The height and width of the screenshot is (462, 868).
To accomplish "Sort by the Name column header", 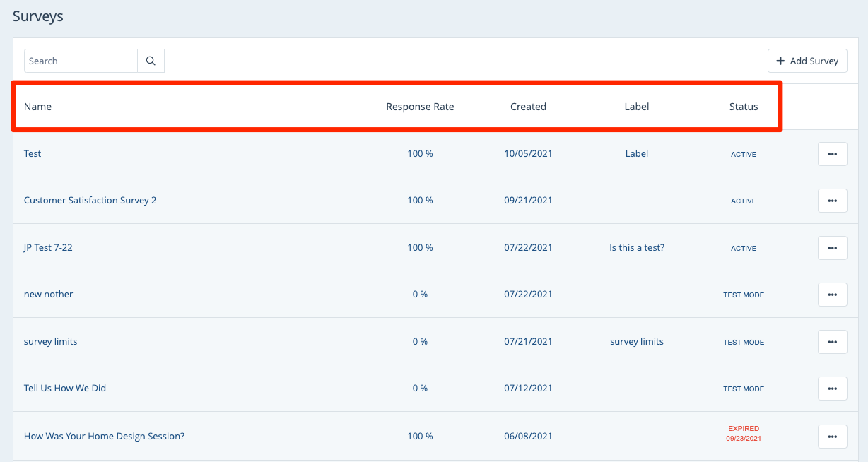I will coord(37,107).
